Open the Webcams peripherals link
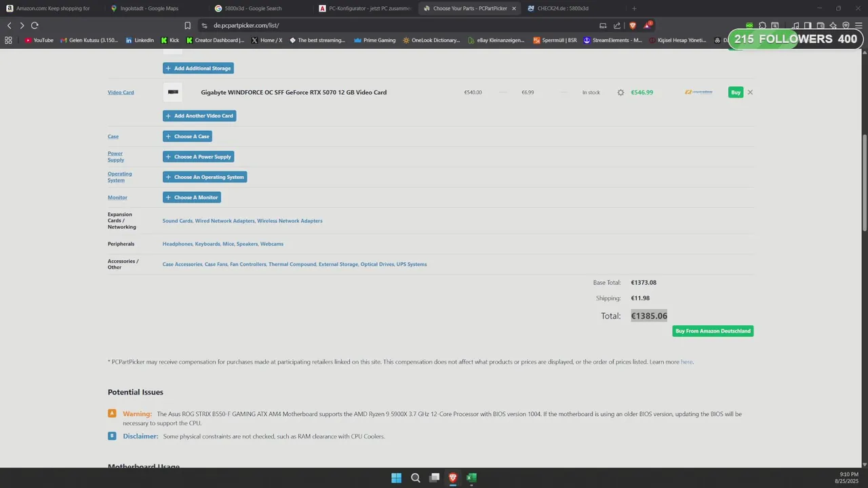 click(272, 244)
